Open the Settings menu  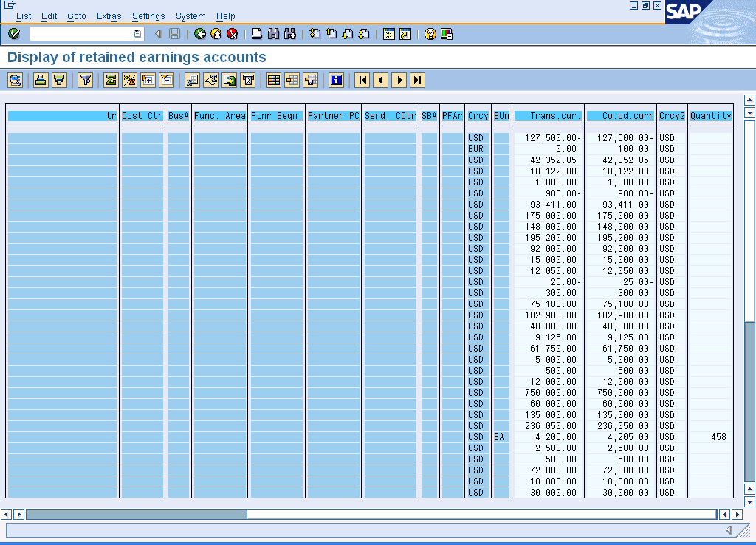[x=148, y=16]
